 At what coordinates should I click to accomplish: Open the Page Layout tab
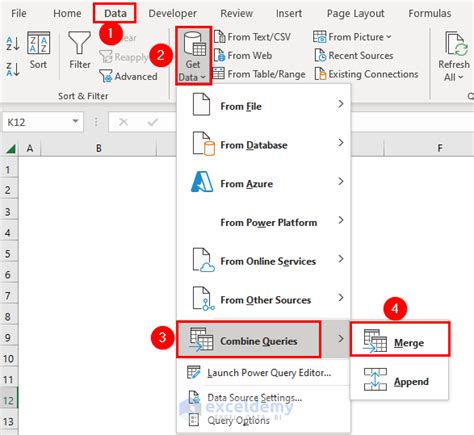pyautogui.click(x=355, y=13)
